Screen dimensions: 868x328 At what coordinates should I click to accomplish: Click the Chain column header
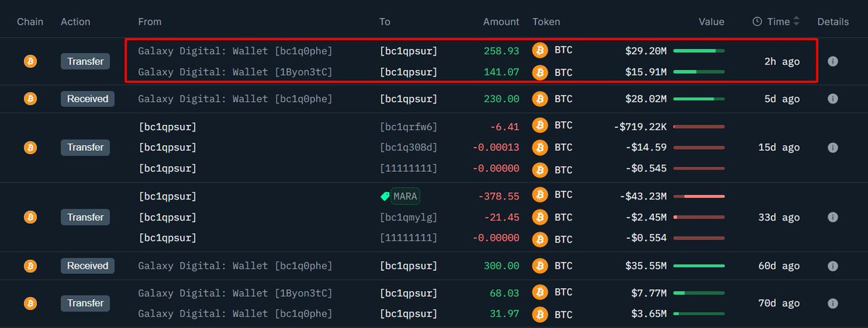[30, 22]
